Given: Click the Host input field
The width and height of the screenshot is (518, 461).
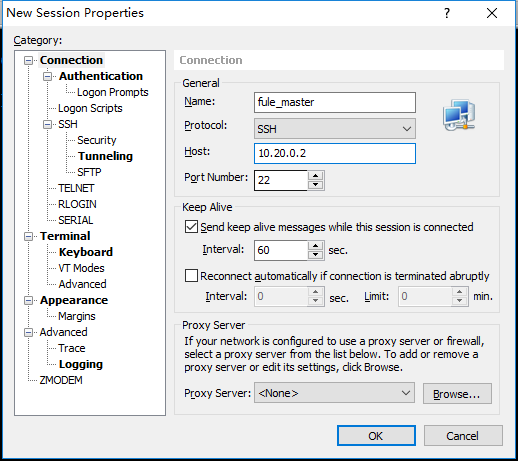Looking at the screenshot, I should (x=335, y=153).
